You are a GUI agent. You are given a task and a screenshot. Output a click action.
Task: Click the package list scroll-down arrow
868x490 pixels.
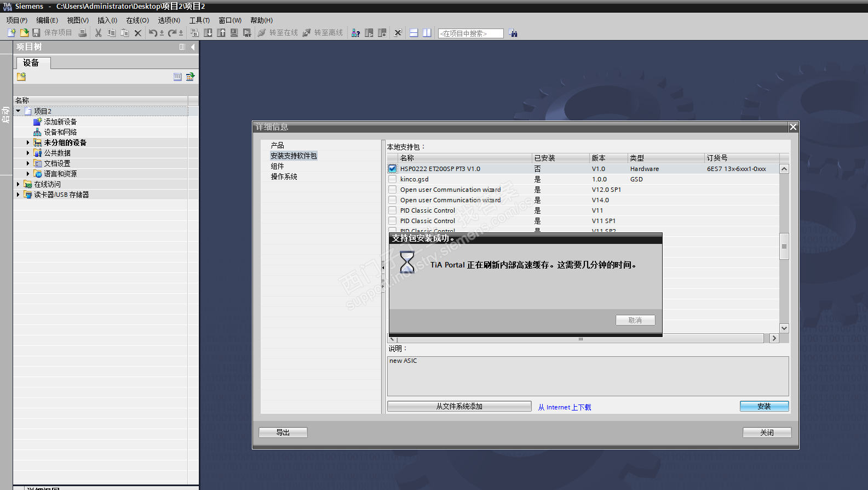(784, 328)
